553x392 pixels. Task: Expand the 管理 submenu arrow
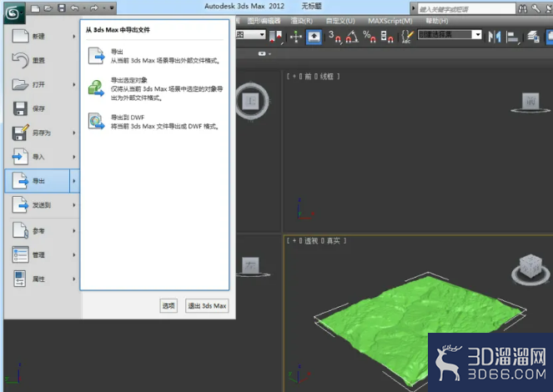click(74, 255)
